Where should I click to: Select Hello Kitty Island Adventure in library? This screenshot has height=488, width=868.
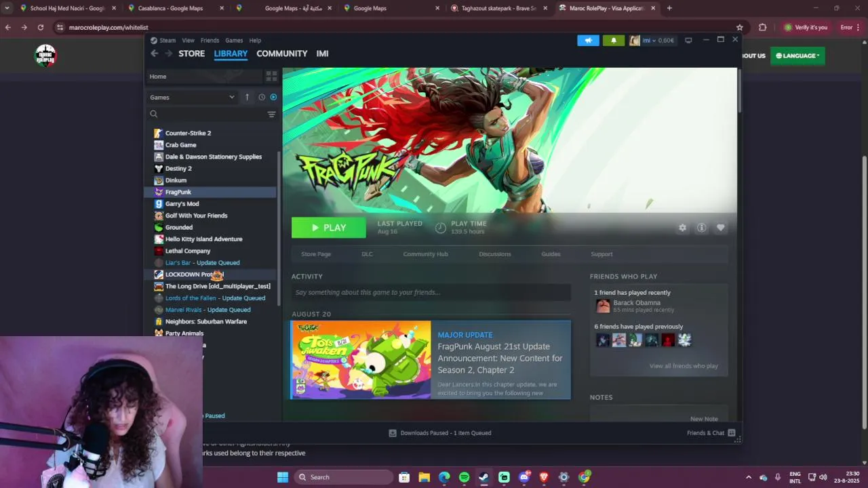[203, 239]
